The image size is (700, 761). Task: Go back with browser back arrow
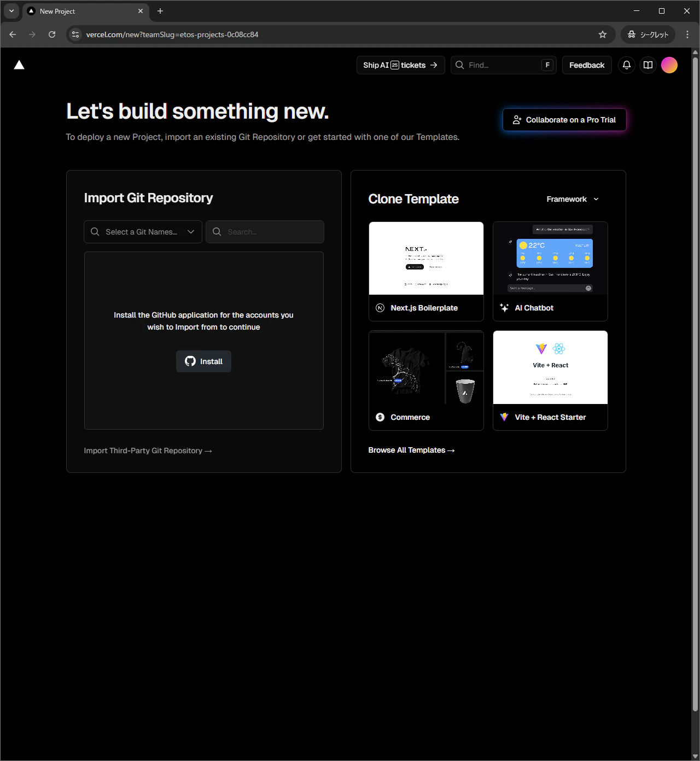click(x=13, y=34)
